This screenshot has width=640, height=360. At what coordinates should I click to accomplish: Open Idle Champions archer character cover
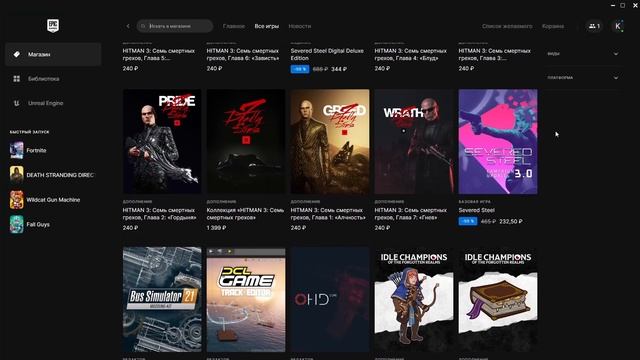click(414, 299)
